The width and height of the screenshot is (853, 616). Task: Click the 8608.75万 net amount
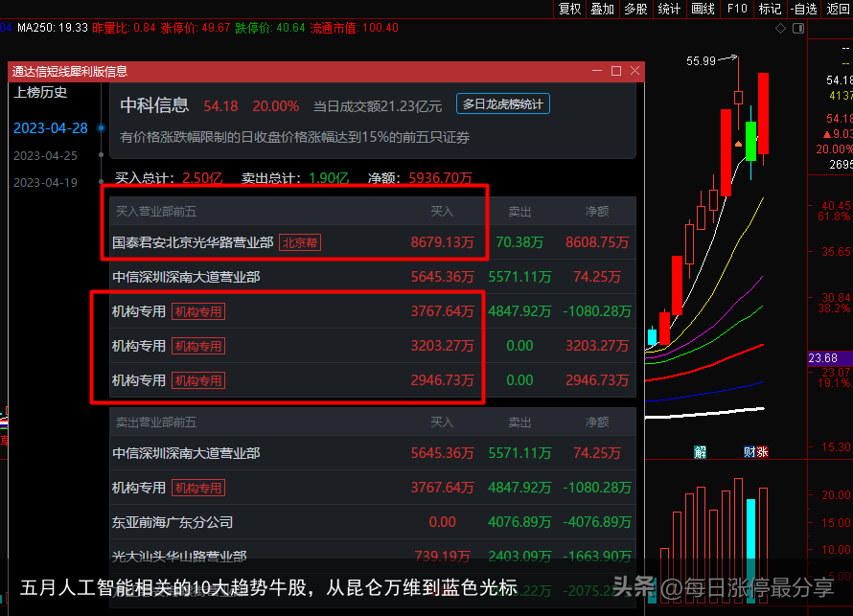click(597, 242)
